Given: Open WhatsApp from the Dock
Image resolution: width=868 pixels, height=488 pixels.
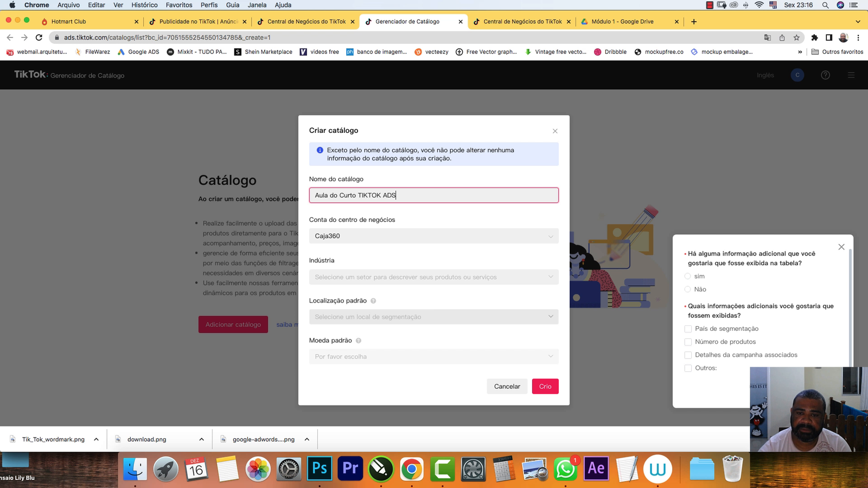Looking at the screenshot, I should coord(565,468).
